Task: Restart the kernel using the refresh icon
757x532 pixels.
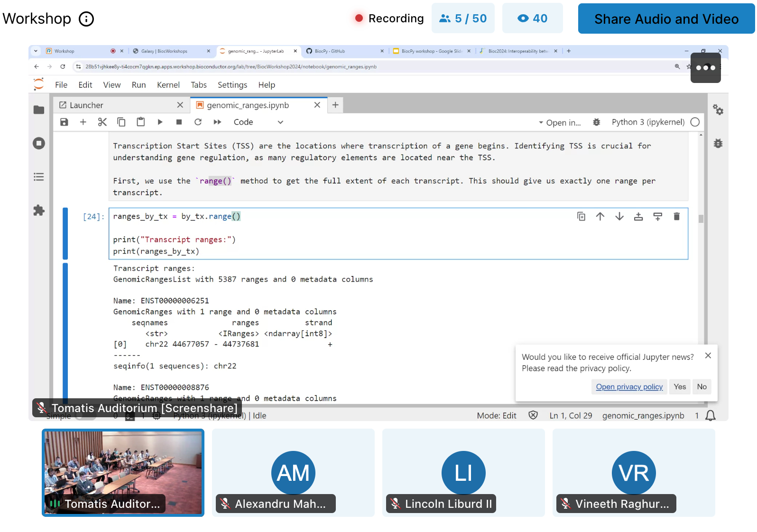Action: click(x=198, y=122)
